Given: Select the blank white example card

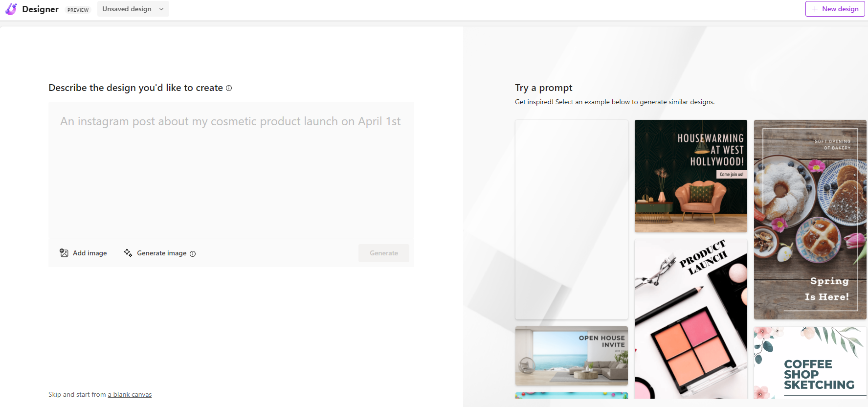Looking at the screenshot, I should (572, 220).
